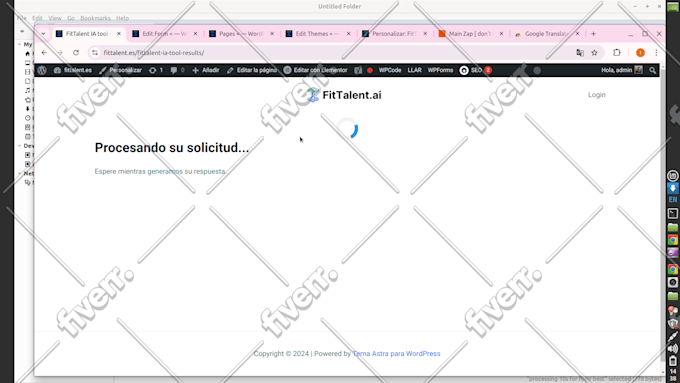680x383 pixels.
Task: Open the terminal icon in the panel
Action: pyautogui.click(x=673, y=213)
